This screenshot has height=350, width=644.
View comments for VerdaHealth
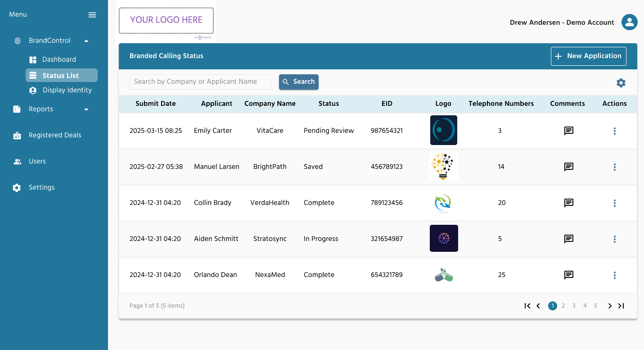tap(569, 203)
